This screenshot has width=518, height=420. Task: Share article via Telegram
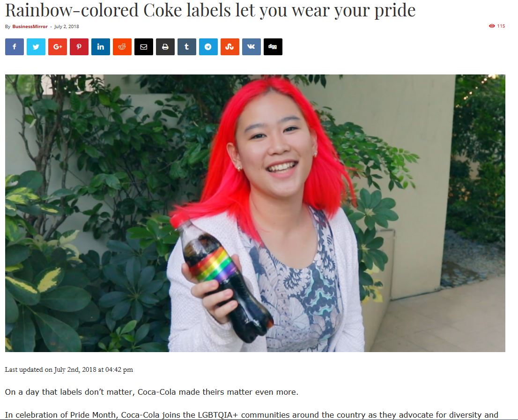coord(208,46)
